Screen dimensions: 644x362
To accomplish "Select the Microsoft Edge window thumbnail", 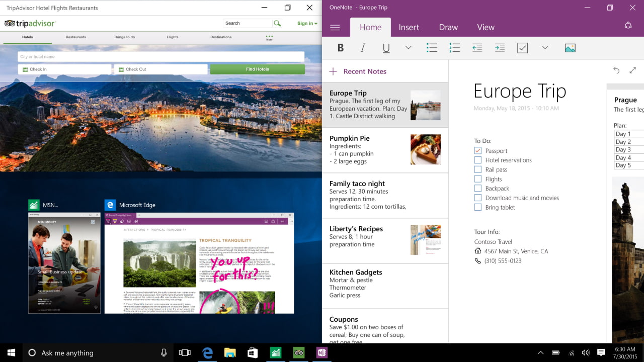I will coord(199,263).
